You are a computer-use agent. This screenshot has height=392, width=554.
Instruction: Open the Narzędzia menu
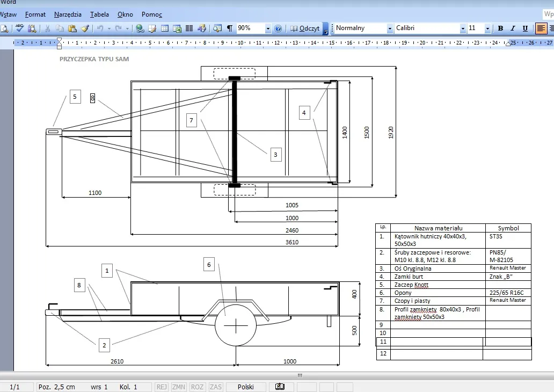pos(68,14)
